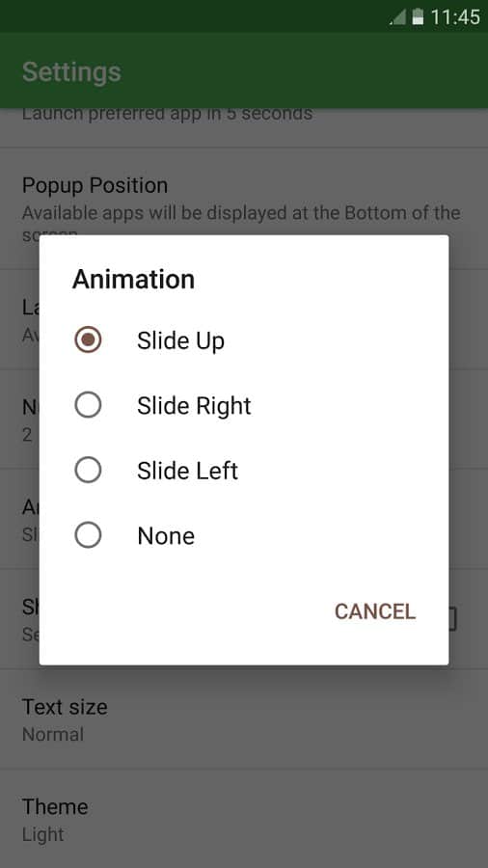
Task: Click the Slide Right option label
Action: pos(194,406)
